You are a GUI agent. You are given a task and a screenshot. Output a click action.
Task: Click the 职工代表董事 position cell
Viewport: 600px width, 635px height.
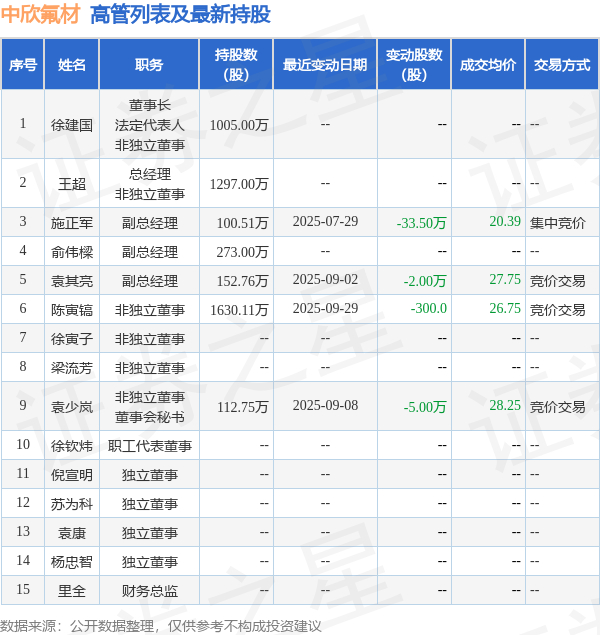tap(149, 445)
